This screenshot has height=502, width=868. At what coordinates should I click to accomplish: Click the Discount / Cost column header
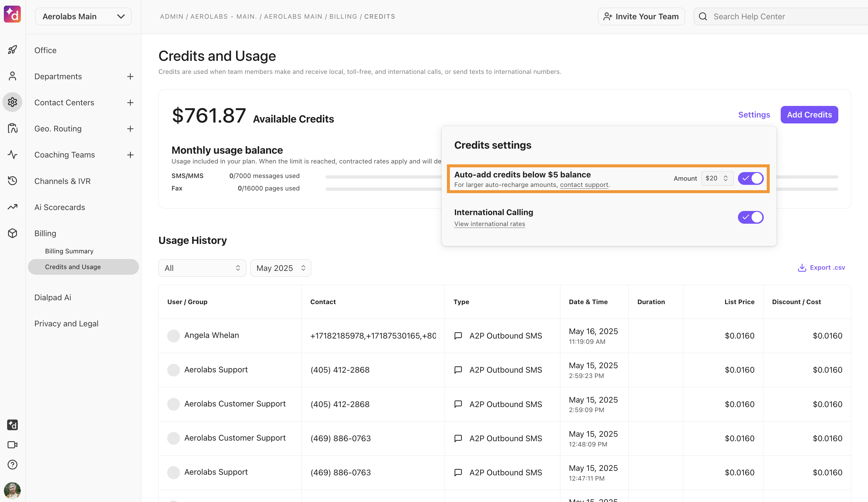point(797,302)
